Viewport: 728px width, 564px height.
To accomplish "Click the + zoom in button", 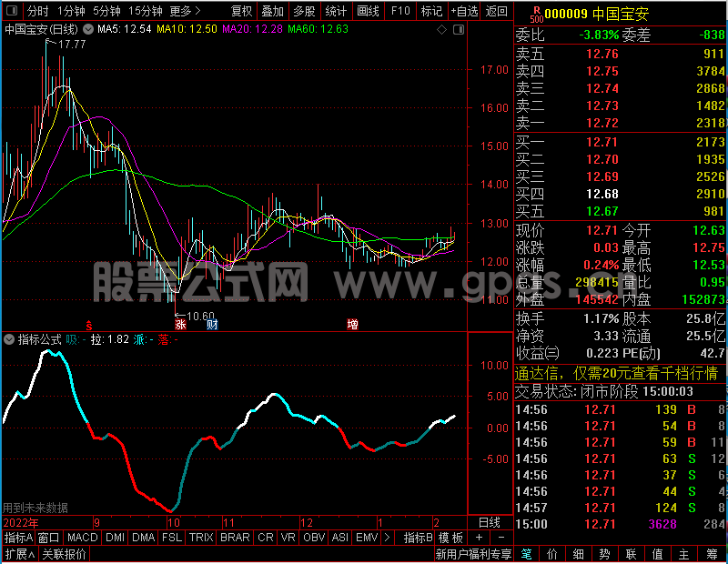I will point(479,538).
